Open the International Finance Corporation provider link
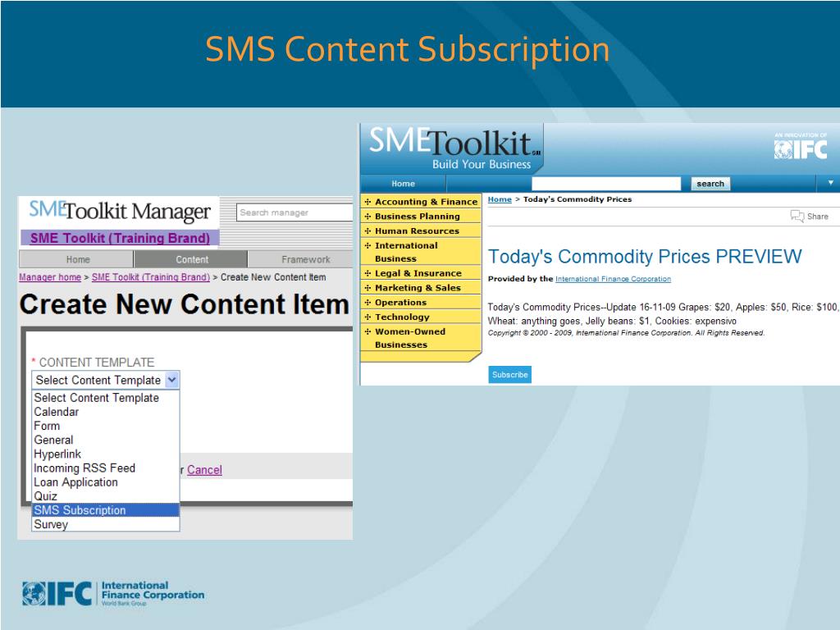 tap(613, 279)
